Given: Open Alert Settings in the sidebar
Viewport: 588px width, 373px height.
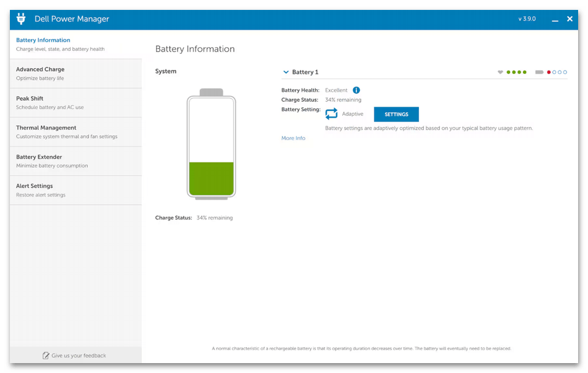Looking at the screenshot, I should click(76, 190).
